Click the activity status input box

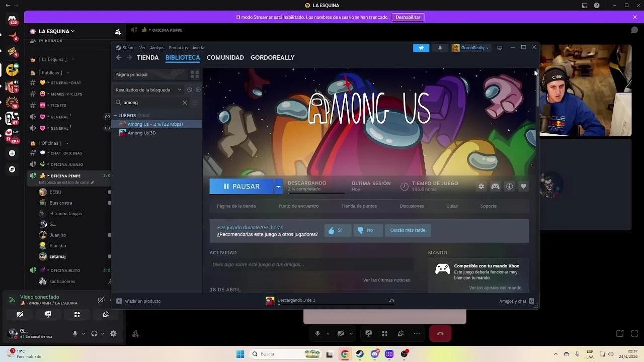point(311,264)
